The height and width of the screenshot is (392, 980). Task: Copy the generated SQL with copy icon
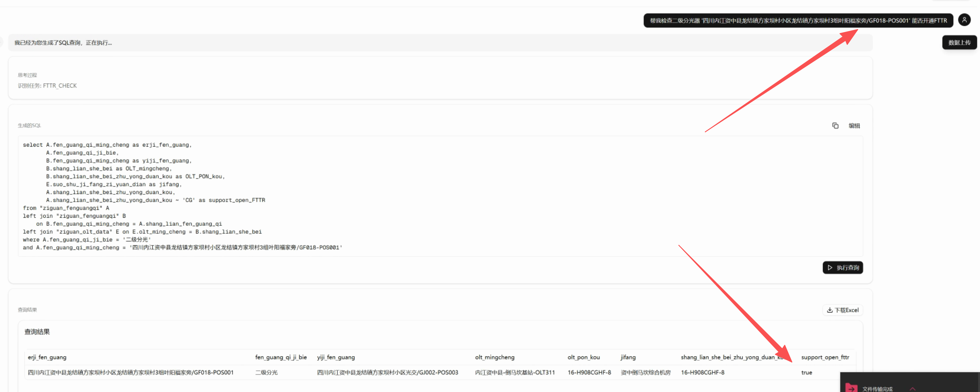835,126
